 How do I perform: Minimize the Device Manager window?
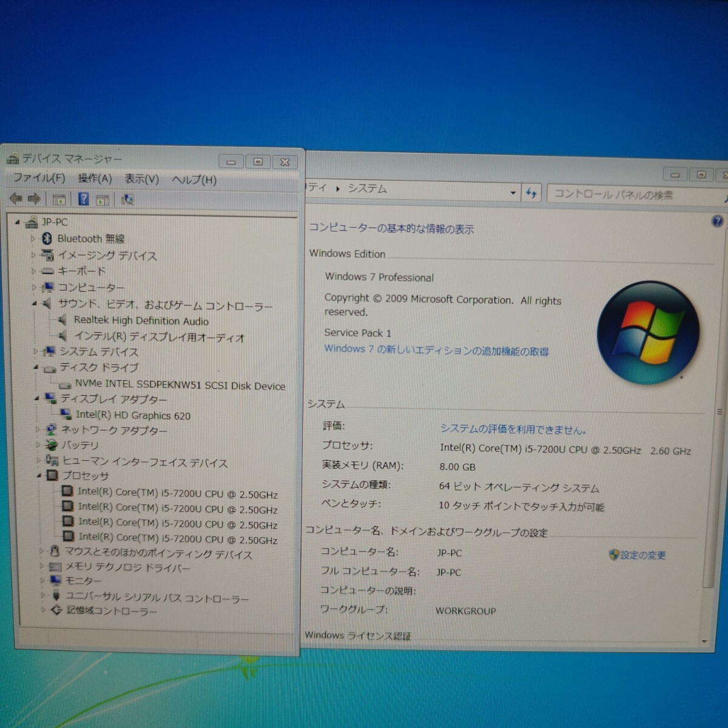[231, 161]
